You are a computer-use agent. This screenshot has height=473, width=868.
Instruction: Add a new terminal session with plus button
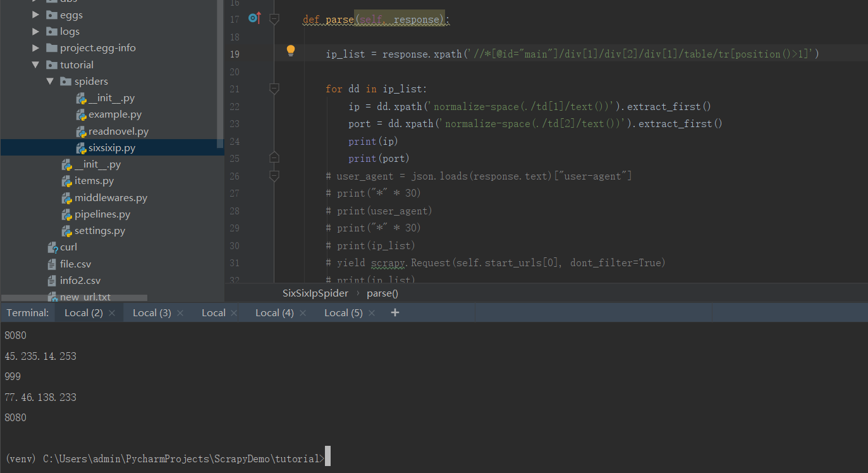pos(395,312)
